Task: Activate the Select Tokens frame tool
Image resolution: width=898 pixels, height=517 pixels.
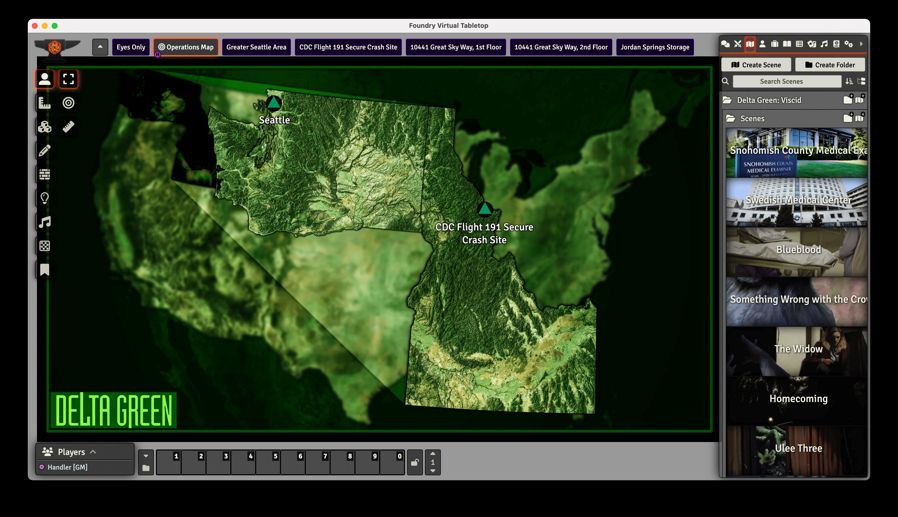Action: pyautogui.click(x=68, y=79)
